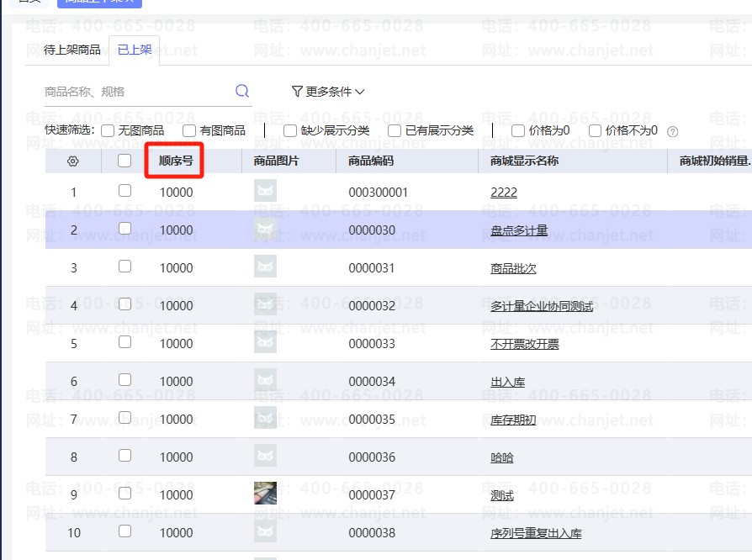Select the 已上架 tab
Image resolution: width=752 pixels, height=560 pixels.
point(135,50)
